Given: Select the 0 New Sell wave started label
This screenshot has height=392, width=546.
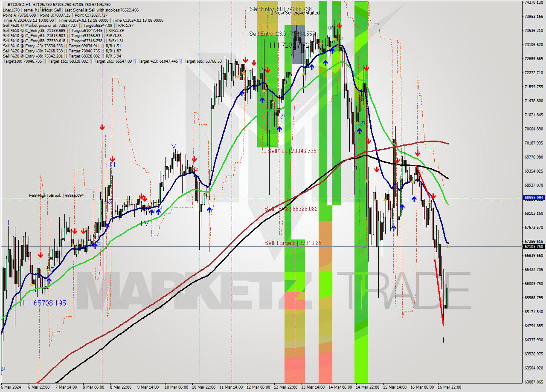Looking at the screenshot, I should tap(295, 13).
